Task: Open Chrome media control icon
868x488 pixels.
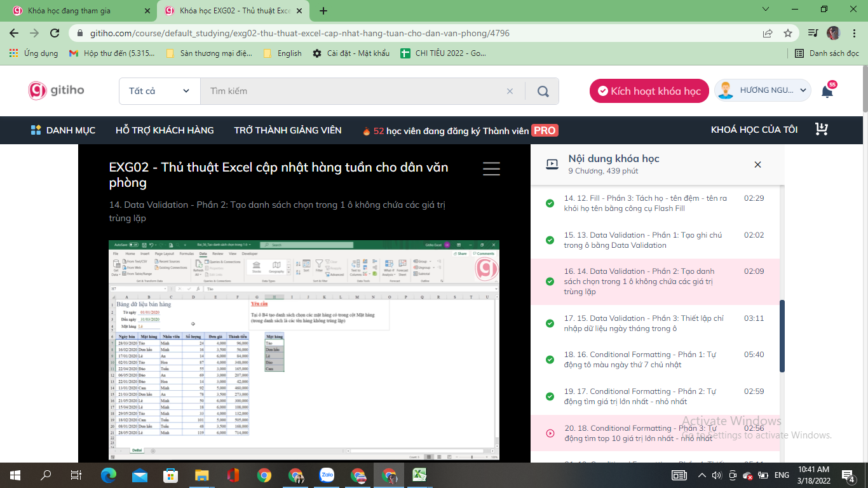Action: click(x=813, y=33)
